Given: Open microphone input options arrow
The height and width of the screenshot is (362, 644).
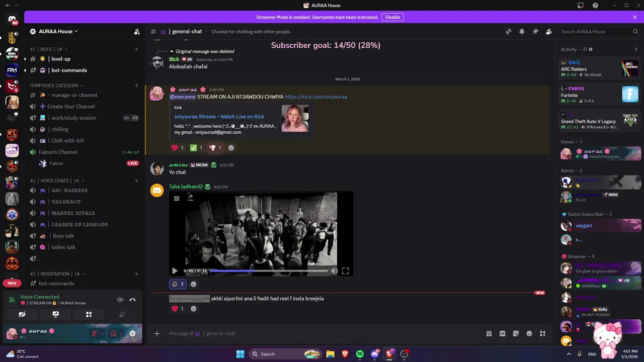Looking at the screenshot, I should (x=103, y=333).
